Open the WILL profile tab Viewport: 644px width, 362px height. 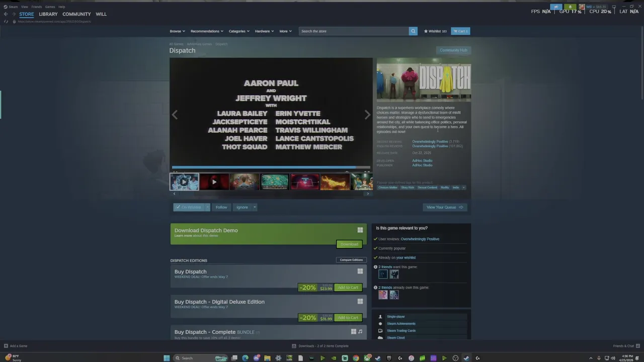(101, 14)
